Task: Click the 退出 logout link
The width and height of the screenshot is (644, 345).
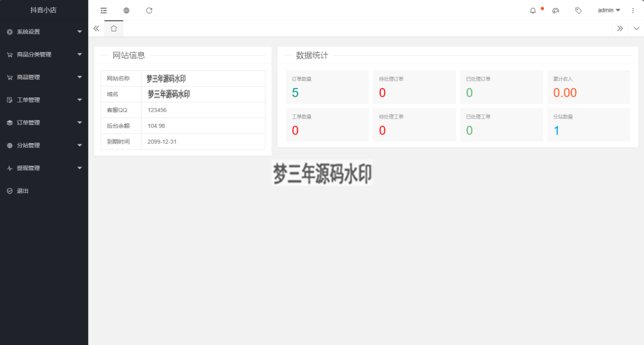Action: pos(44,191)
